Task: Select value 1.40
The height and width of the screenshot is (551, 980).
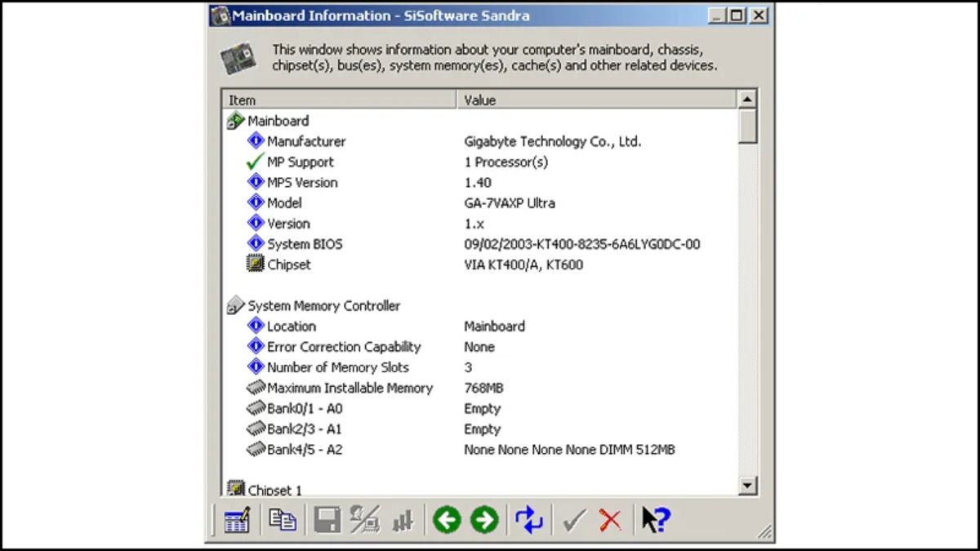Action: (x=478, y=182)
